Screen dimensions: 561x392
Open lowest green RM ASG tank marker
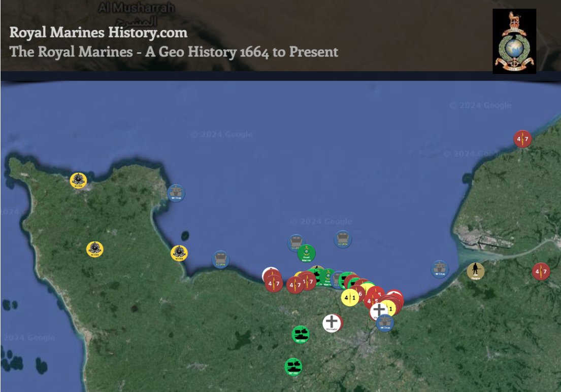click(293, 367)
